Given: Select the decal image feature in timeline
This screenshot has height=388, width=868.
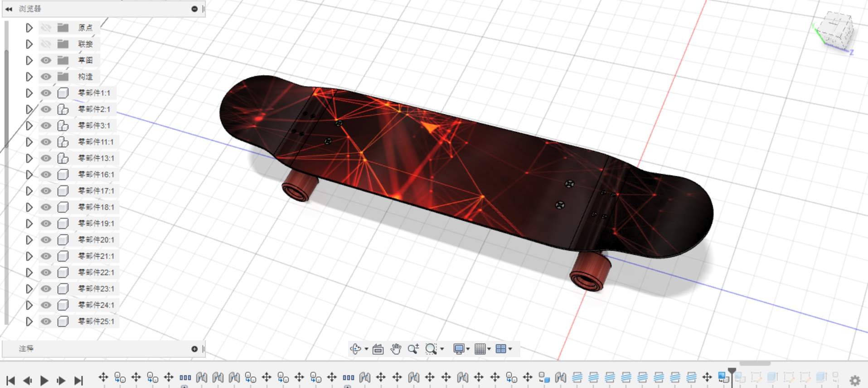Looking at the screenshot, I should pos(723,377).
